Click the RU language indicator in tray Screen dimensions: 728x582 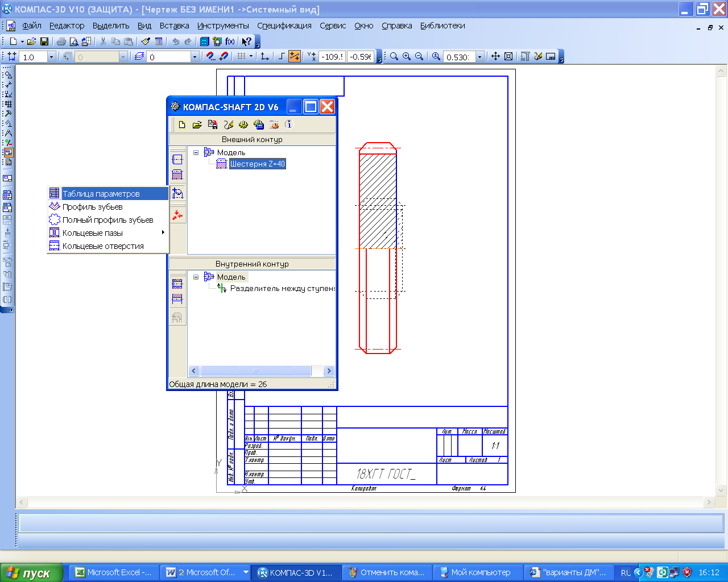coord(626,572)
